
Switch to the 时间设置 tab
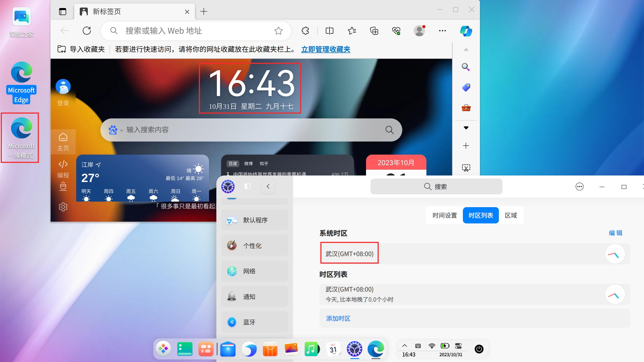coord(444,215)
